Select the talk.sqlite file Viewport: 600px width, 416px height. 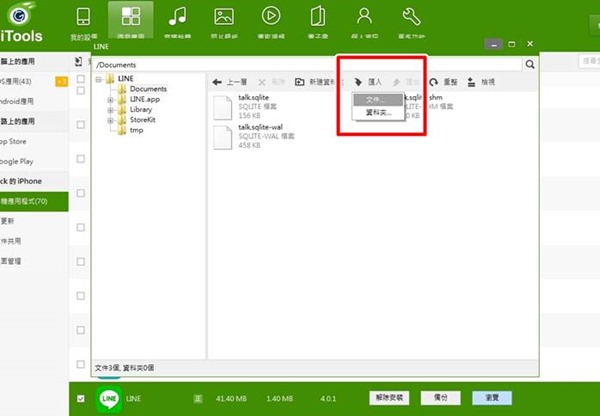coord(247,106)
